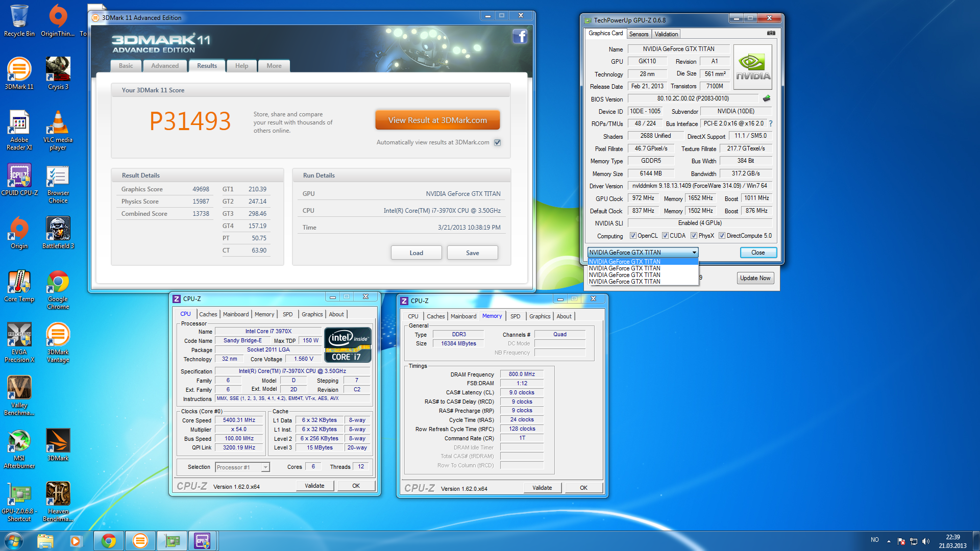Open the GPU-Z 0.6.8 Shortcut icon
Viewport: 980px width, 551px height.
(19, 502)
